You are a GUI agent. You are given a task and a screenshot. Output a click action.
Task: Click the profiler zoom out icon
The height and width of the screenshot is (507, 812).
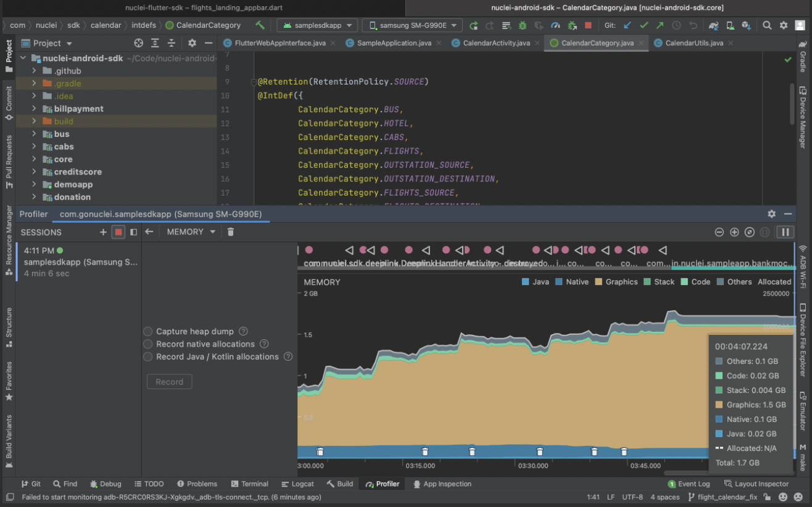[719, 232]
